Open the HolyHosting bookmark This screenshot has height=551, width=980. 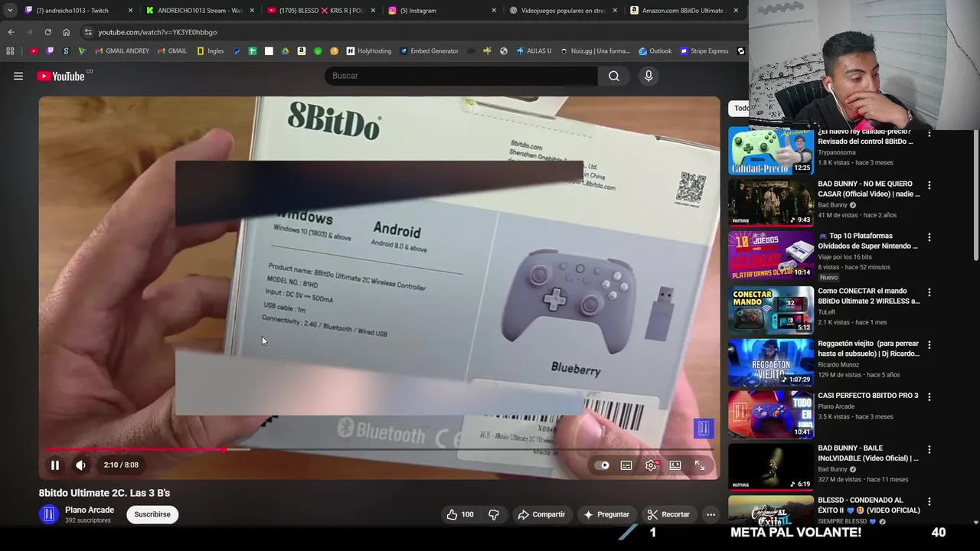tap(368, 51)
